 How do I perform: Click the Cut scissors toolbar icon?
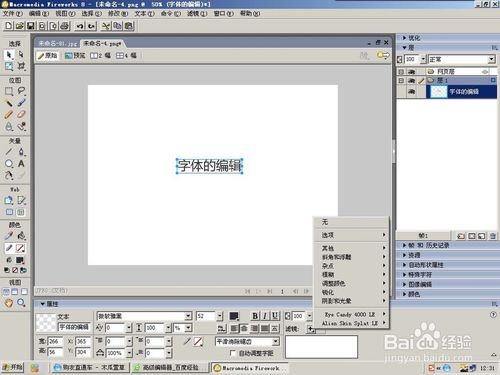(106, 26)
